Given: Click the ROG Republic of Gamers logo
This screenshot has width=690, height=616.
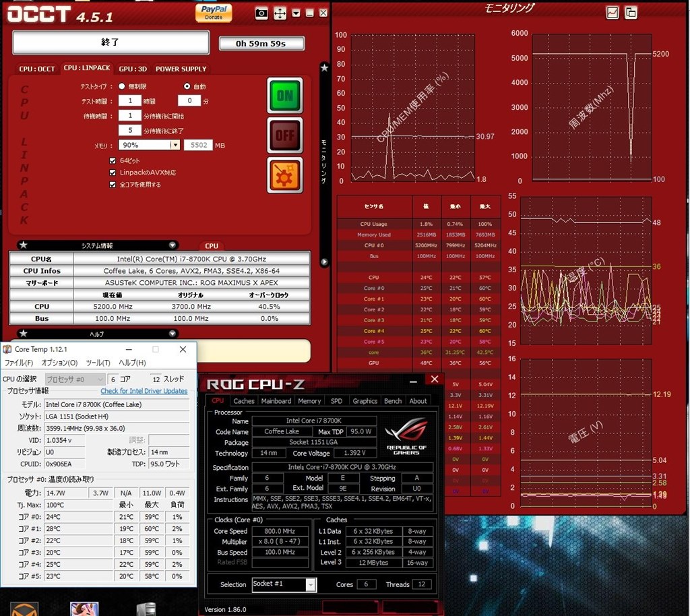Looking at the screenshot, I should coord(406,435).
